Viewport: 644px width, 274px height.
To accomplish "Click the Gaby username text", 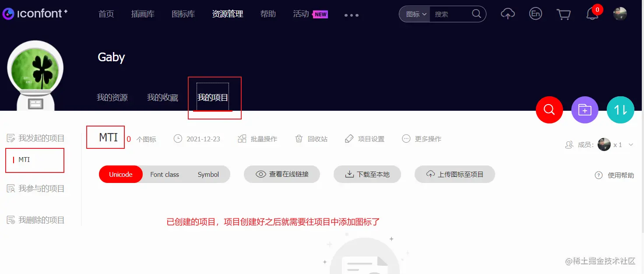I will coord(111,57).
